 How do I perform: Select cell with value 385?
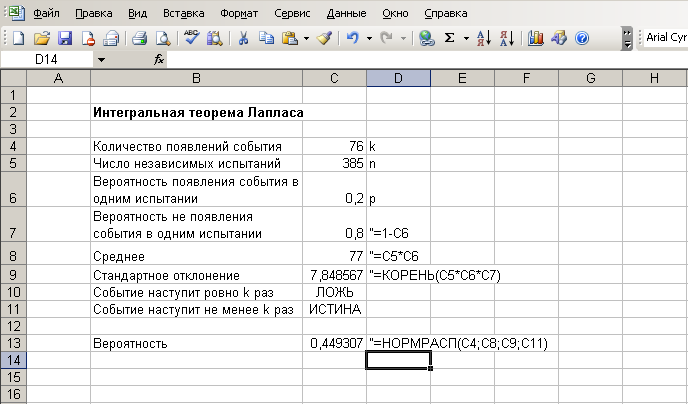tap(334, 163)
